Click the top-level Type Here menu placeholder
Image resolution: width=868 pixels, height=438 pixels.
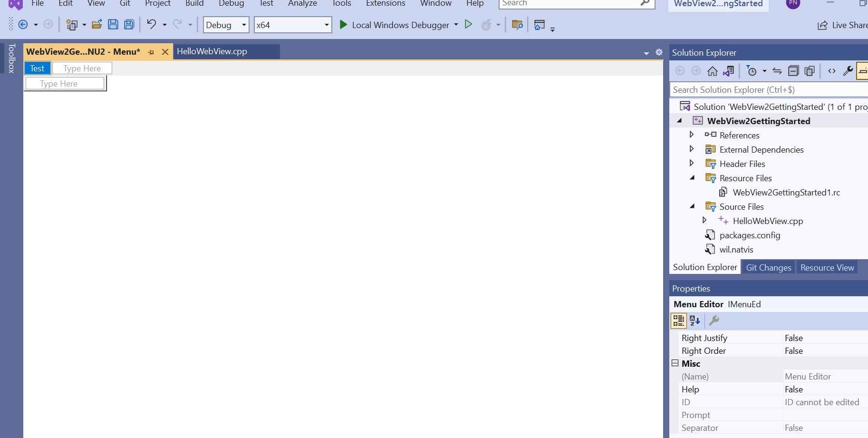82,68
